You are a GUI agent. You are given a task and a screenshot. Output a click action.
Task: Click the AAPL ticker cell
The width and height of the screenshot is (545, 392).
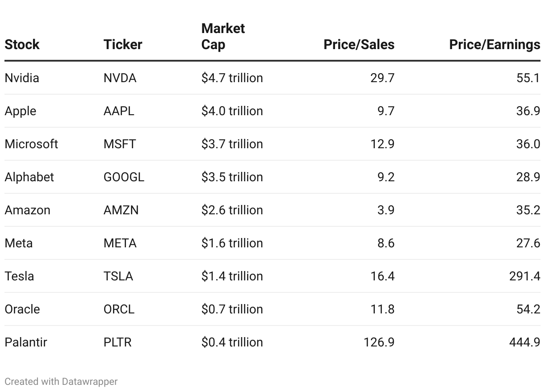point(119,111)
